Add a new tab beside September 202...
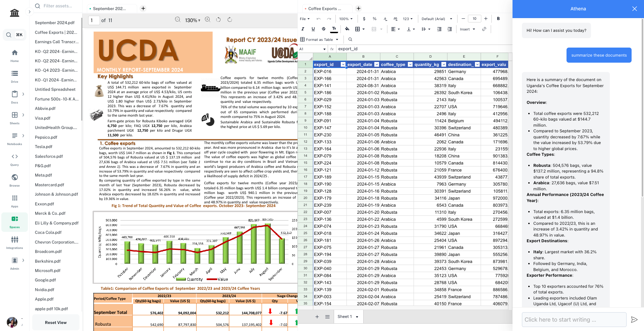This screenshot has width=644, height=331. 143,8
